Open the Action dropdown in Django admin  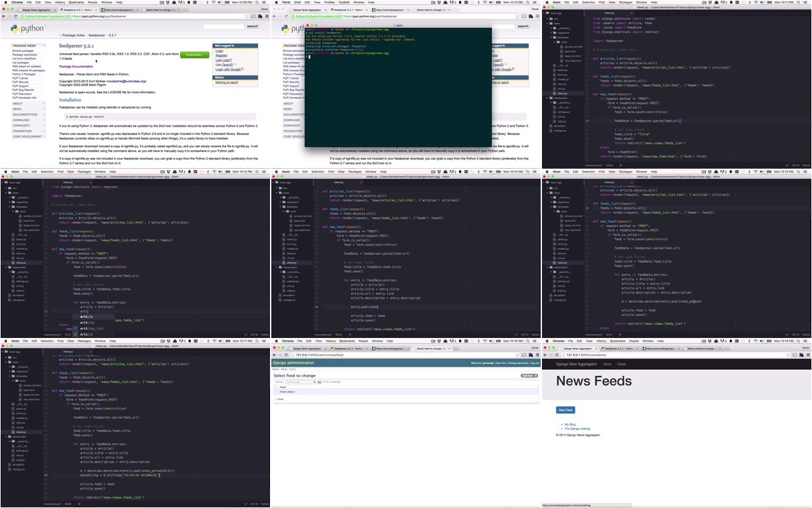(x=300, y=382)
